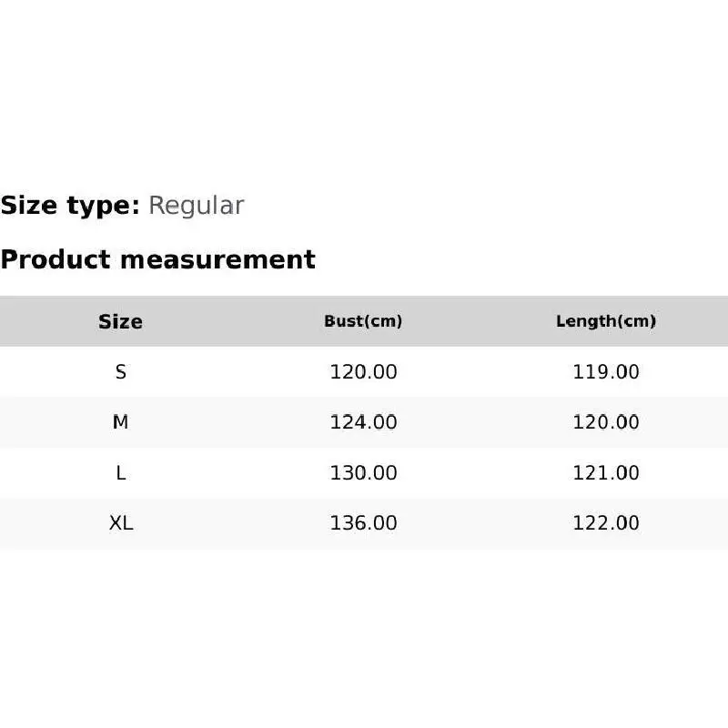Click the length value 122.00
728x728 pixels.
(606, 523)
